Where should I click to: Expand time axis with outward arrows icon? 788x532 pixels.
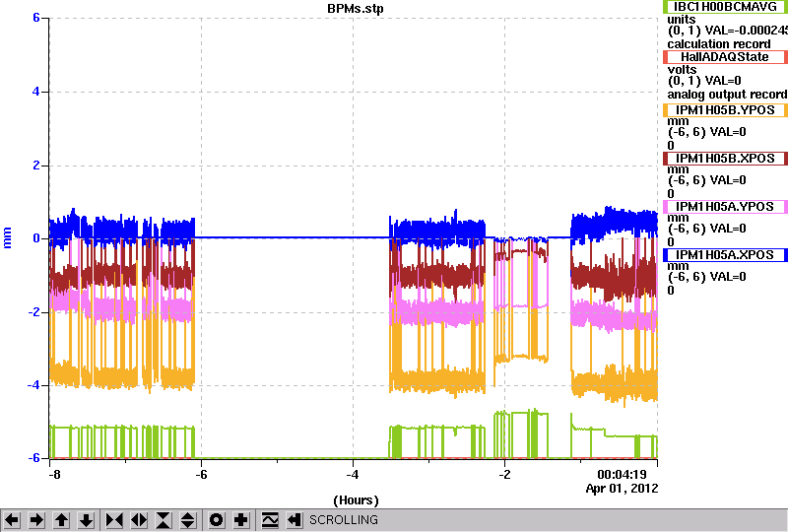pyautogui.click(x=139, y=520)
